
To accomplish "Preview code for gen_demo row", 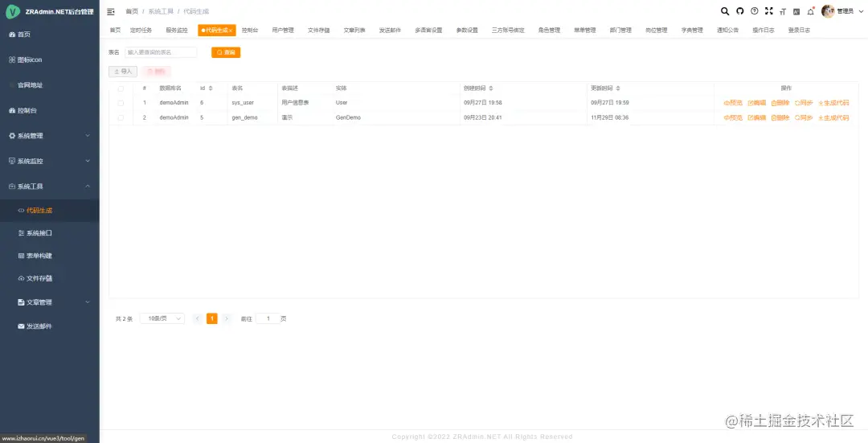I will [733, 118].
